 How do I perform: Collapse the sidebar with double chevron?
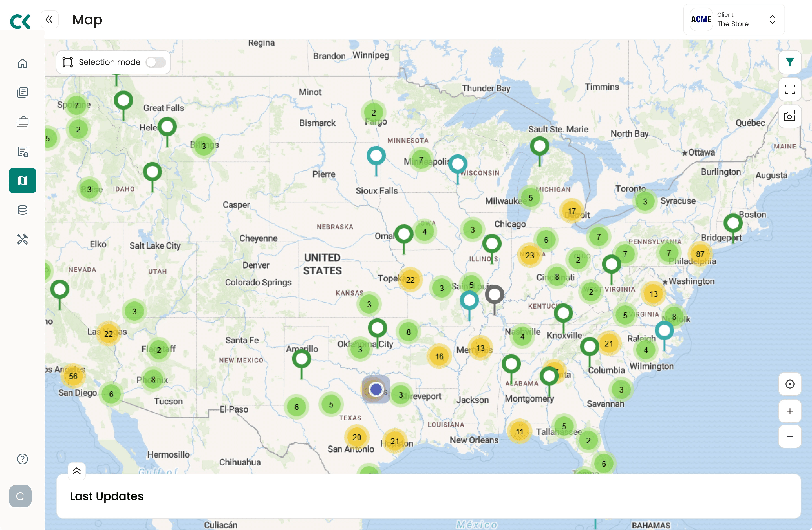click(49, 19)
